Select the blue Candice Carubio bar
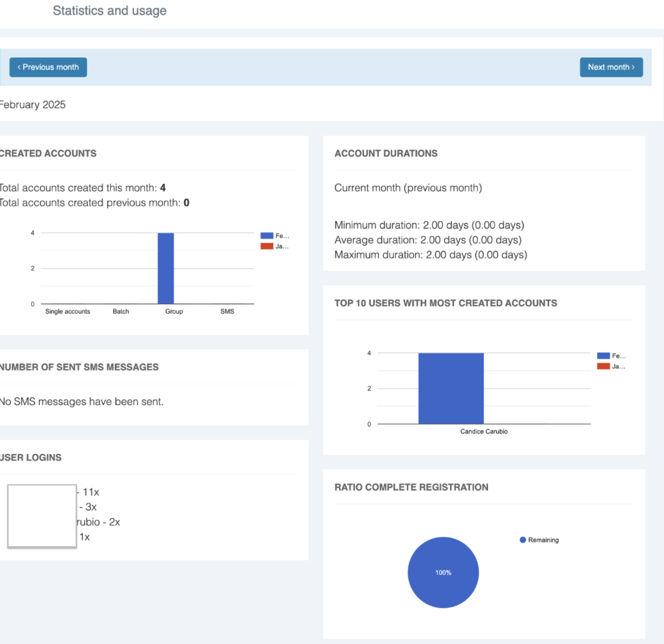The height and width of the screenshot is (644, 664). coord(451,388)
